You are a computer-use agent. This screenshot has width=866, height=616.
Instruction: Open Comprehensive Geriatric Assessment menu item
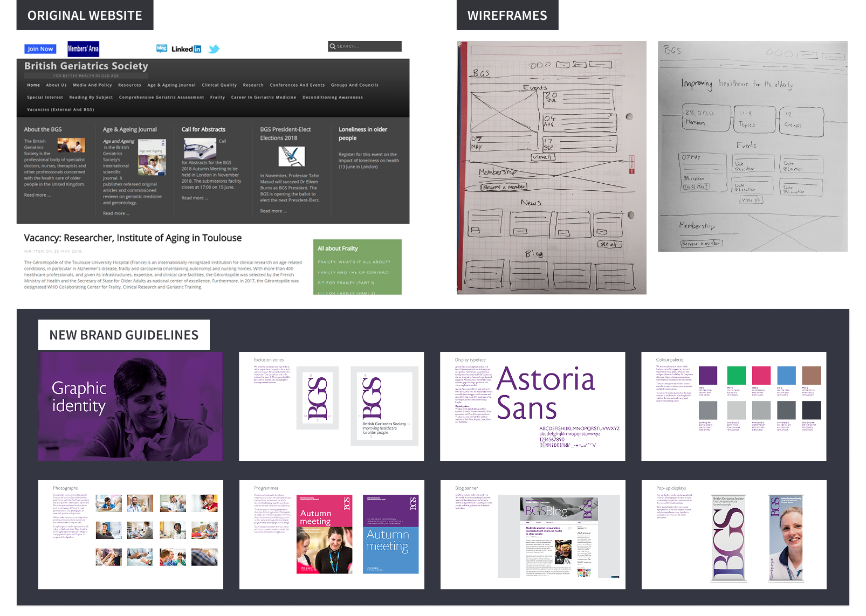coord(161,98)
